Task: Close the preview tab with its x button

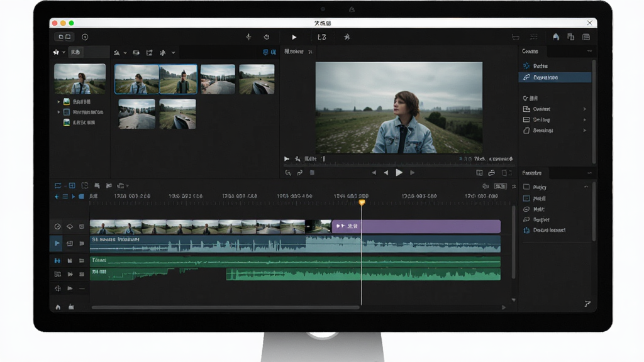Action: pyautogui.click(x=311, y=52)
